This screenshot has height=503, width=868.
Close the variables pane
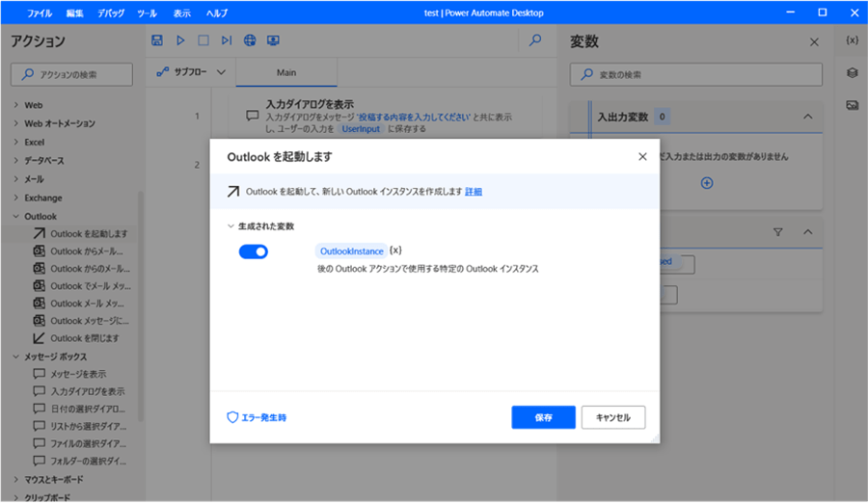(x=814, y=42)
